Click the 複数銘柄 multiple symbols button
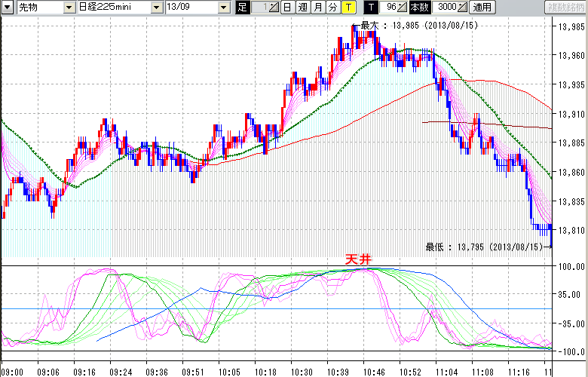 pos(565,8)
